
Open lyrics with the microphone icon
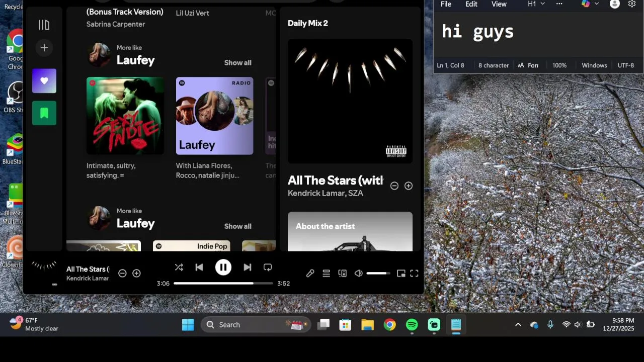310,274
